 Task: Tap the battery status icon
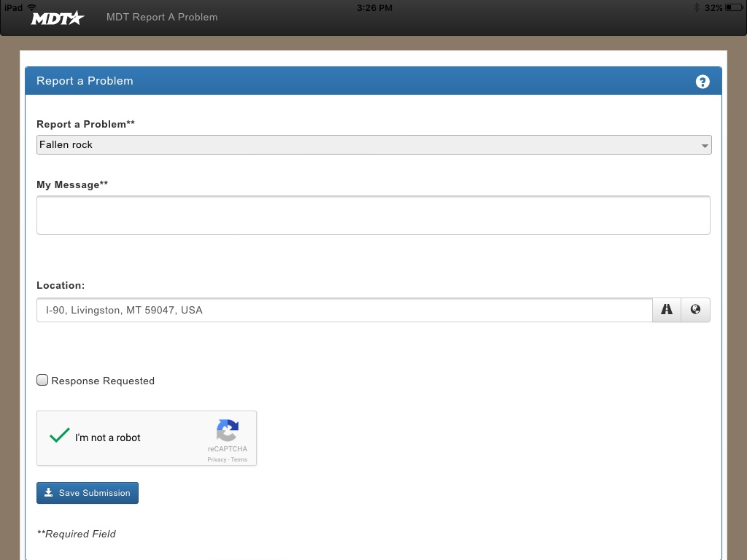click(734, 7)
